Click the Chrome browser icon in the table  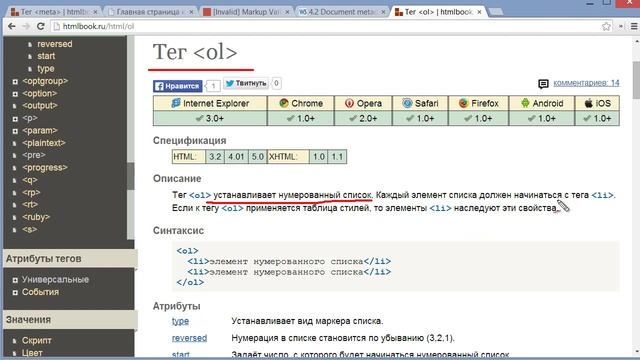(284, 103)
